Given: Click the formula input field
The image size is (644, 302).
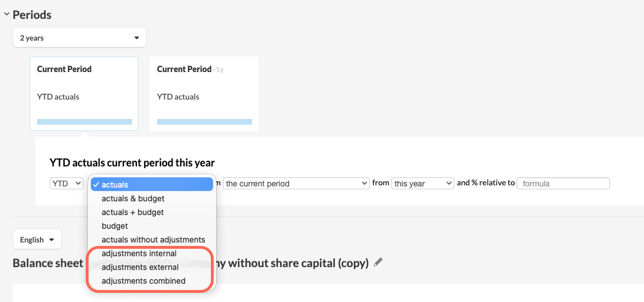Looking at the screenshot, I should coord(562,184).
